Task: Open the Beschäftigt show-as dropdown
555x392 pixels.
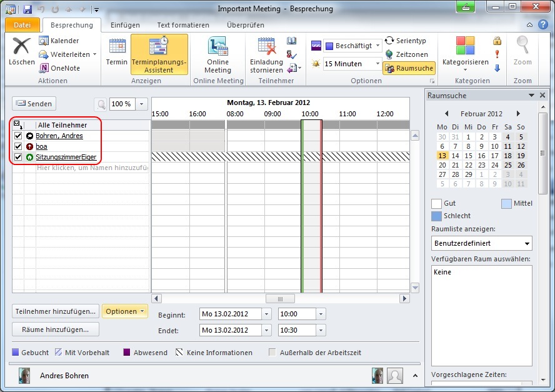Action: click(x=377, y=46)
